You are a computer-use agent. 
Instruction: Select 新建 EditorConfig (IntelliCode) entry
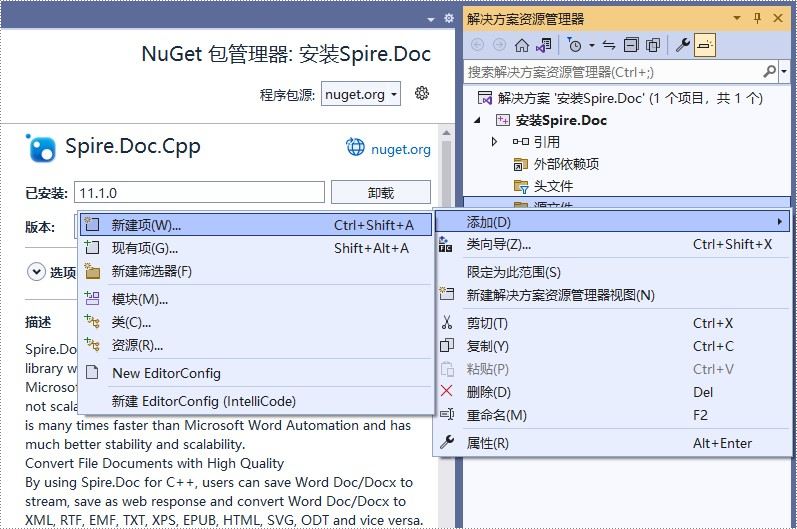(256, 401)
